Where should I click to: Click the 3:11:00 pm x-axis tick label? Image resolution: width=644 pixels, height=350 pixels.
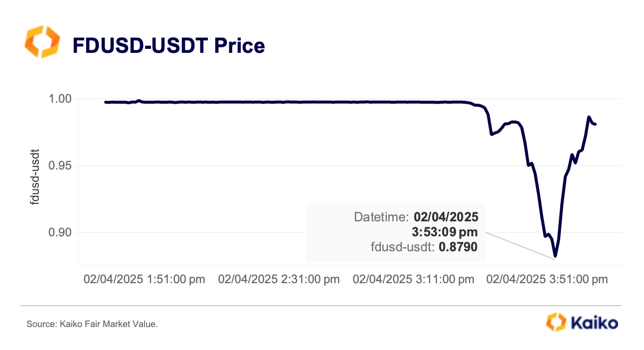point(414,279)
